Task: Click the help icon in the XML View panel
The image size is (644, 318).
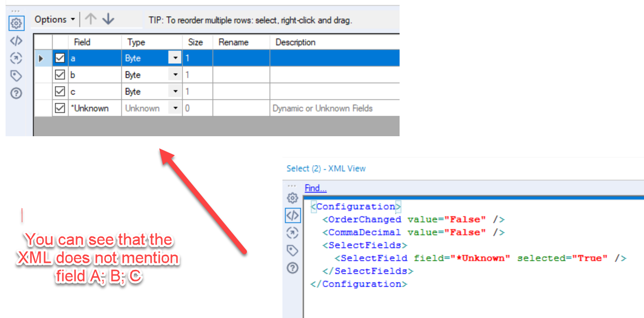Action: click(x=293, y=268)
